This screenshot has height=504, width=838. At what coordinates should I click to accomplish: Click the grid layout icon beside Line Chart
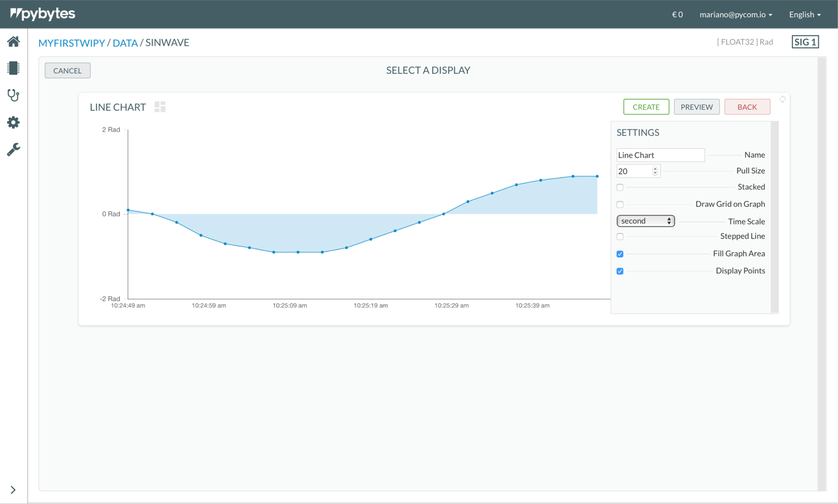tap(160, 107)
